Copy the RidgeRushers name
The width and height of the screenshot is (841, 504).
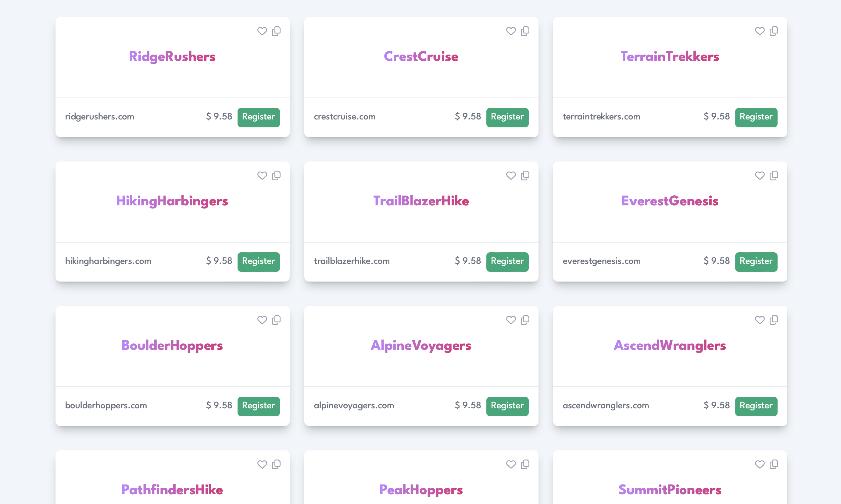click(x=276, y=31)
